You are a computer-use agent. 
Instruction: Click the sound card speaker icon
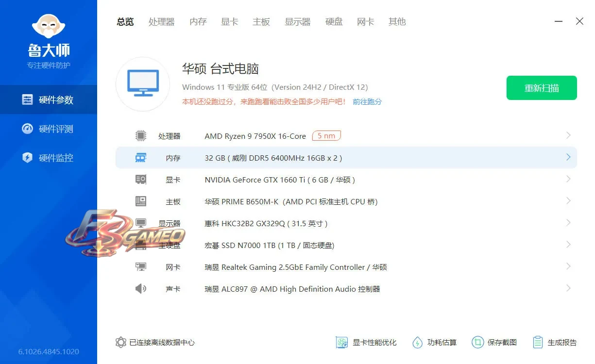coord(141,289)
